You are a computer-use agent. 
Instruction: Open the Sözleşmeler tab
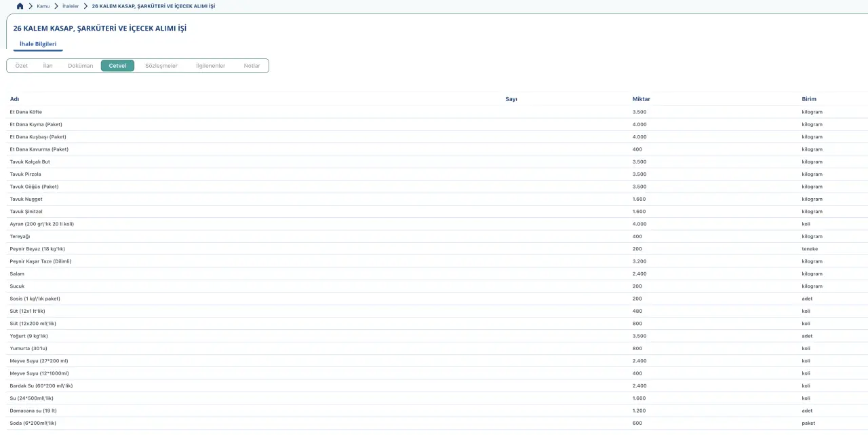[161, 66]
